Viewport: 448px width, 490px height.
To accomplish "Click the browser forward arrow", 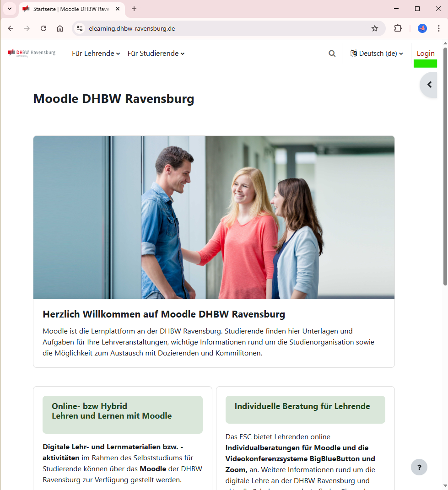I will (27, 28).
